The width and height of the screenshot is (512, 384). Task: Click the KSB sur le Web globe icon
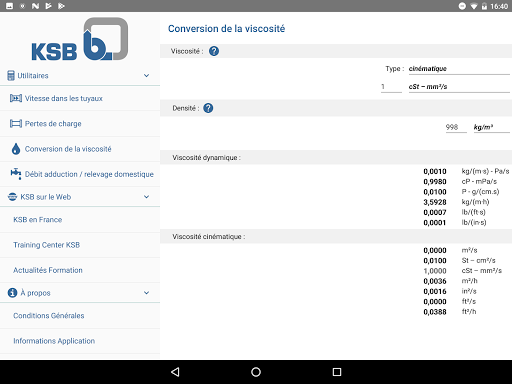point(12,197)
